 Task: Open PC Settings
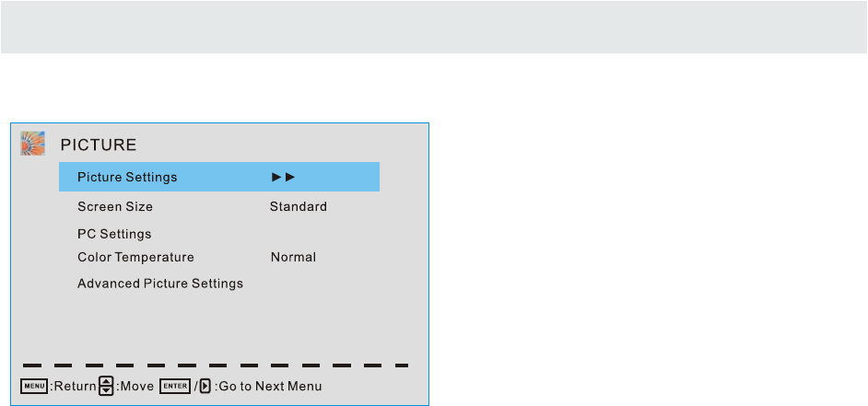point(114,234)
